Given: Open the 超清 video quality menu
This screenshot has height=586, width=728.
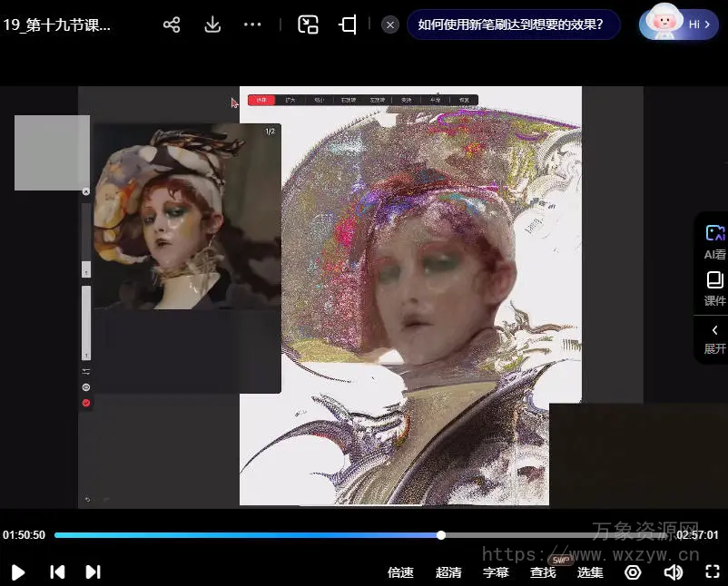Looking at the screenshot, I should coord(448,572).
